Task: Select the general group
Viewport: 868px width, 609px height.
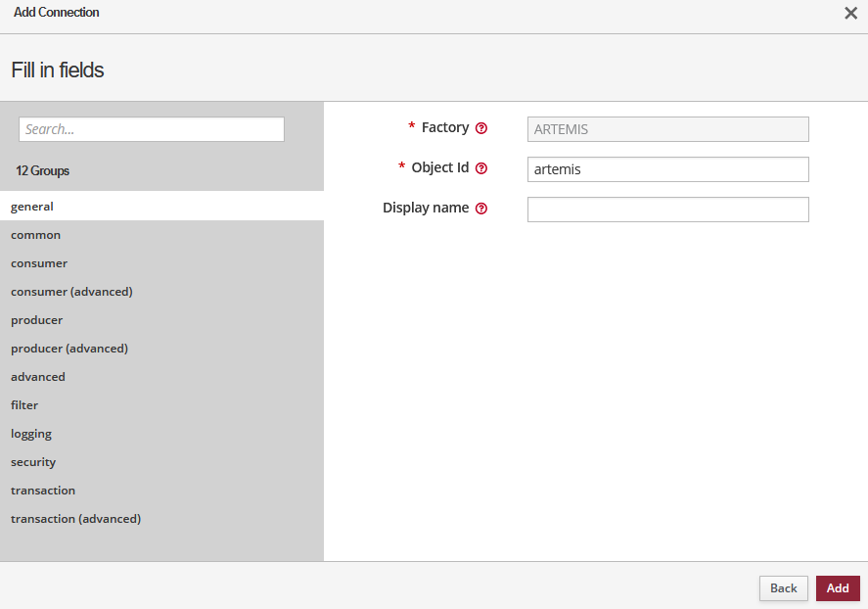Action: [x=32, y=207]
